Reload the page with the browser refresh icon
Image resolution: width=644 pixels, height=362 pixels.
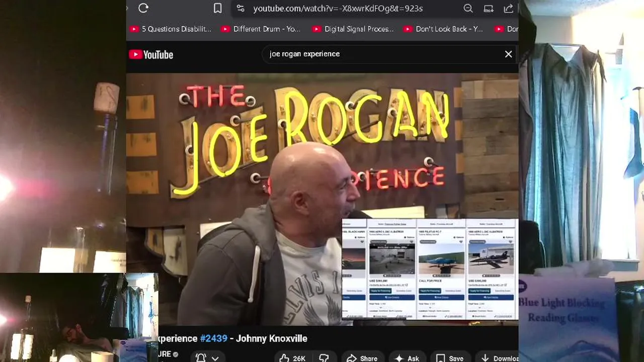(143, 8)
